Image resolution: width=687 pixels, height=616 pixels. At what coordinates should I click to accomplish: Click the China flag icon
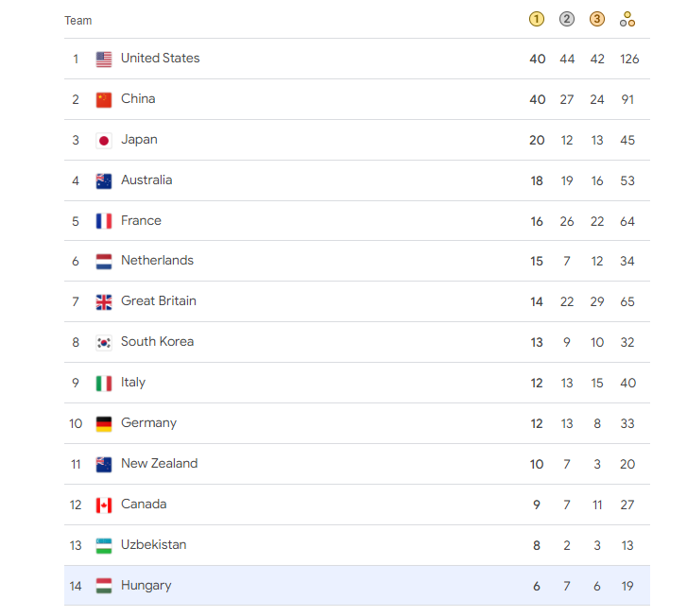point(104,100)
